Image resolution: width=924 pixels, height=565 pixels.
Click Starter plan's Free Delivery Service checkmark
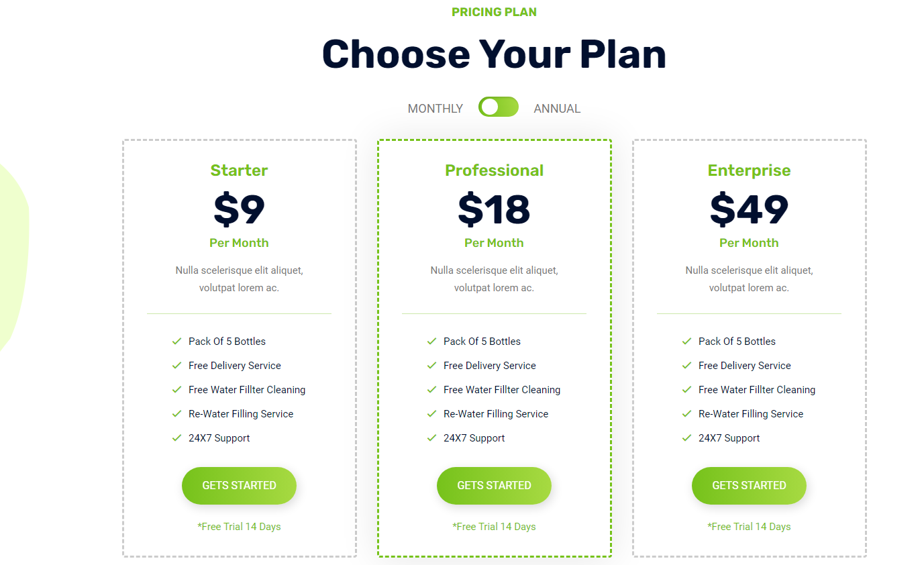[177, 366]
